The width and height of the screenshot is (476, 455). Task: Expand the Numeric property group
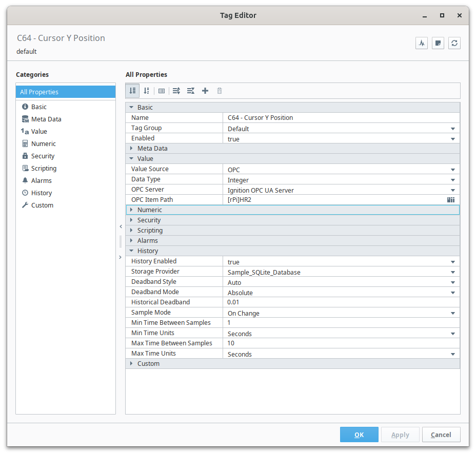pyautogui.click(x=132, y=210)
